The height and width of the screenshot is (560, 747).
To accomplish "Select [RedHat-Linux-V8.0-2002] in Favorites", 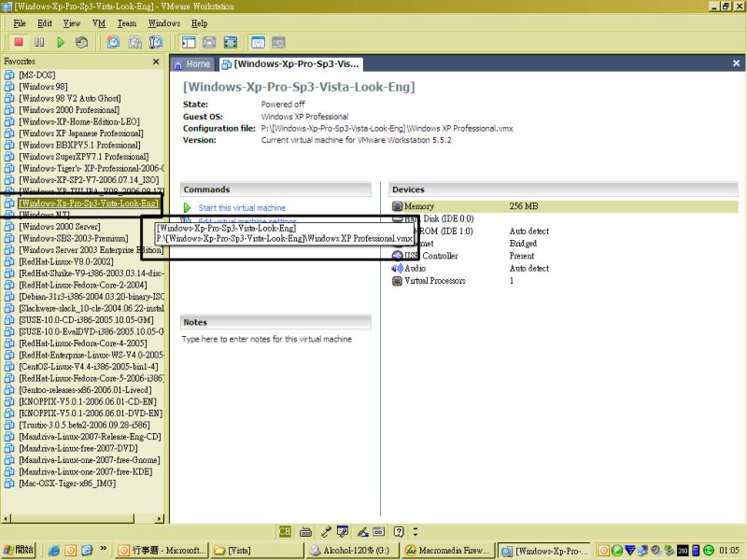I will pos(65,261).
